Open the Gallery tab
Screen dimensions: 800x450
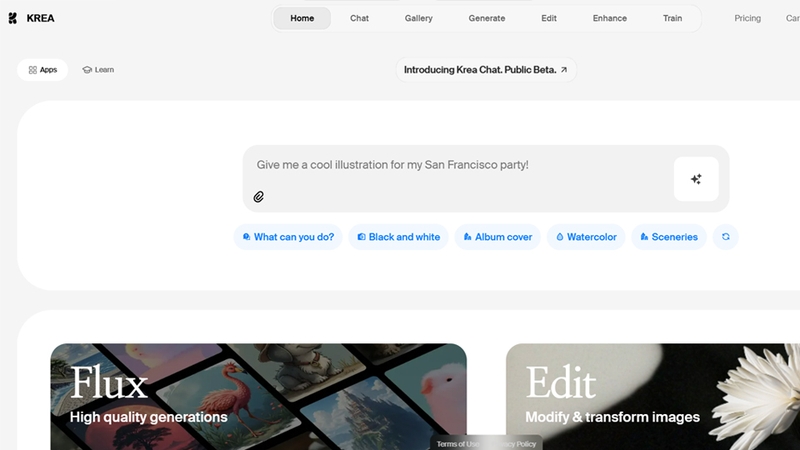(x=418, y=18)
